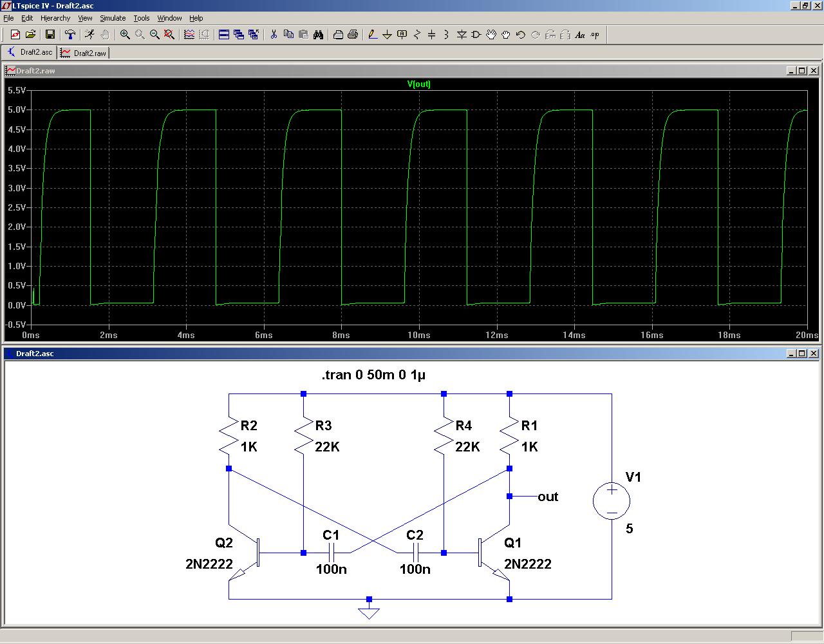Select the Drag hand tool
Screen dimensions: 824x644
coord(506,35)
